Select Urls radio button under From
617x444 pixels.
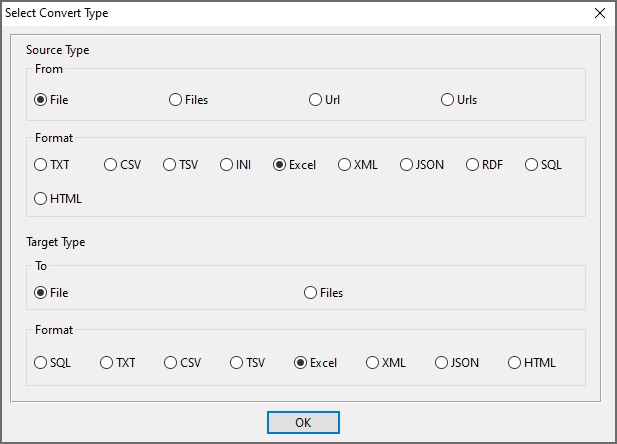click(448, 100)
